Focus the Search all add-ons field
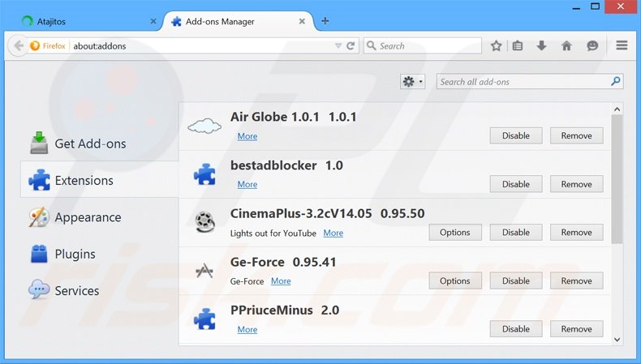This screenshot has width=641, height=364. [530, 82]
